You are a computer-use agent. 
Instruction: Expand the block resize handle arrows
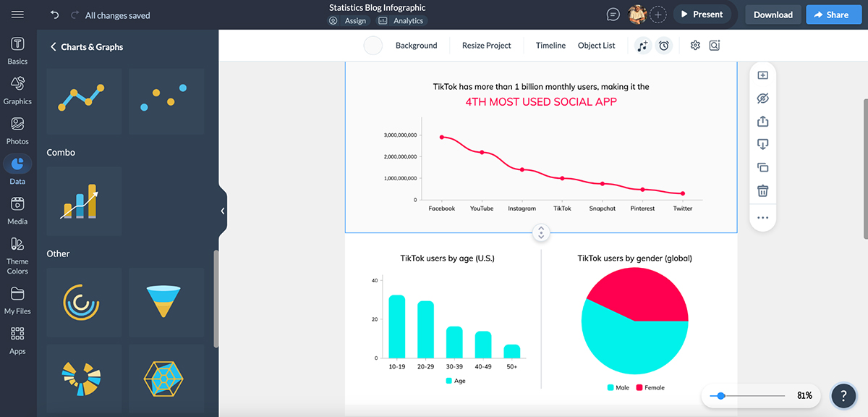[x=541, y=233]
